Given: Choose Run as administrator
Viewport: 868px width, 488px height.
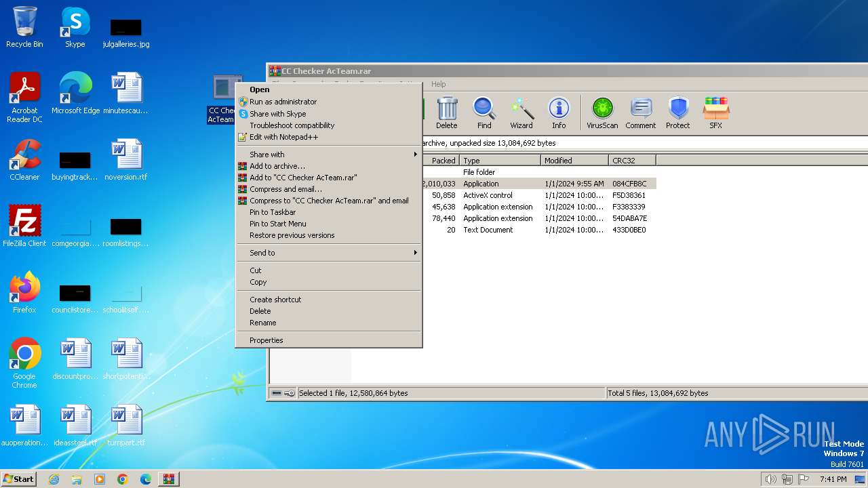Looking at the screenshot, I should tap(329, 102).
